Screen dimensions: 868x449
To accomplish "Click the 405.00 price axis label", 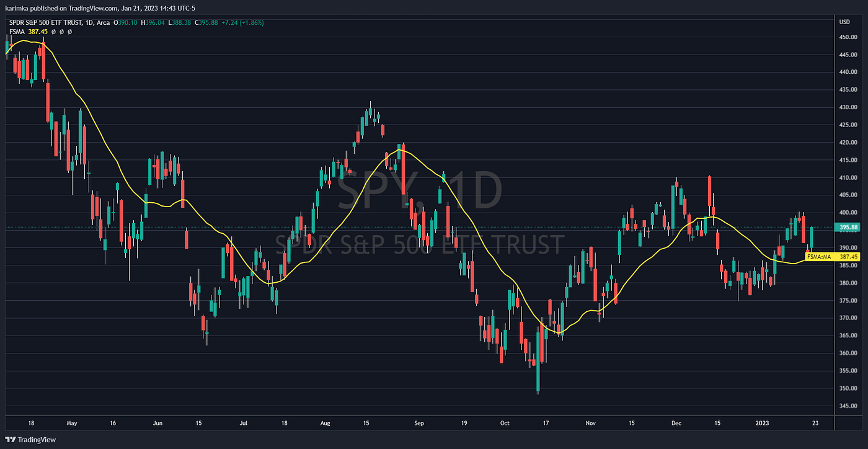I will tap(847, 195).
